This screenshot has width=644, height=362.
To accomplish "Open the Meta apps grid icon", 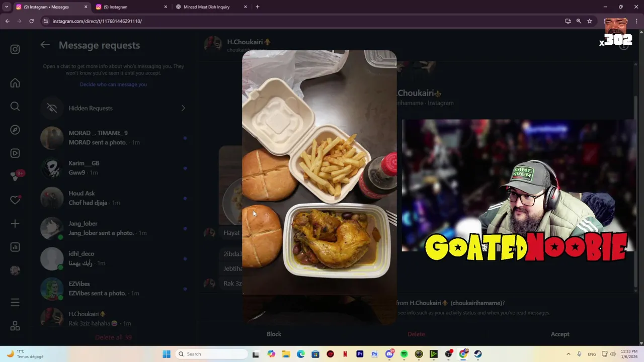I will click(15, 326).
